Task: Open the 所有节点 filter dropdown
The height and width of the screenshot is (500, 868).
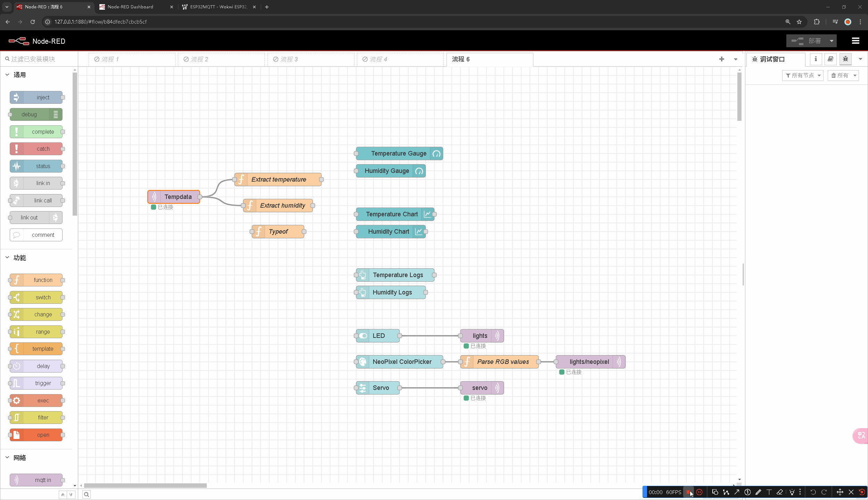Action: click(x=803, y=75)
